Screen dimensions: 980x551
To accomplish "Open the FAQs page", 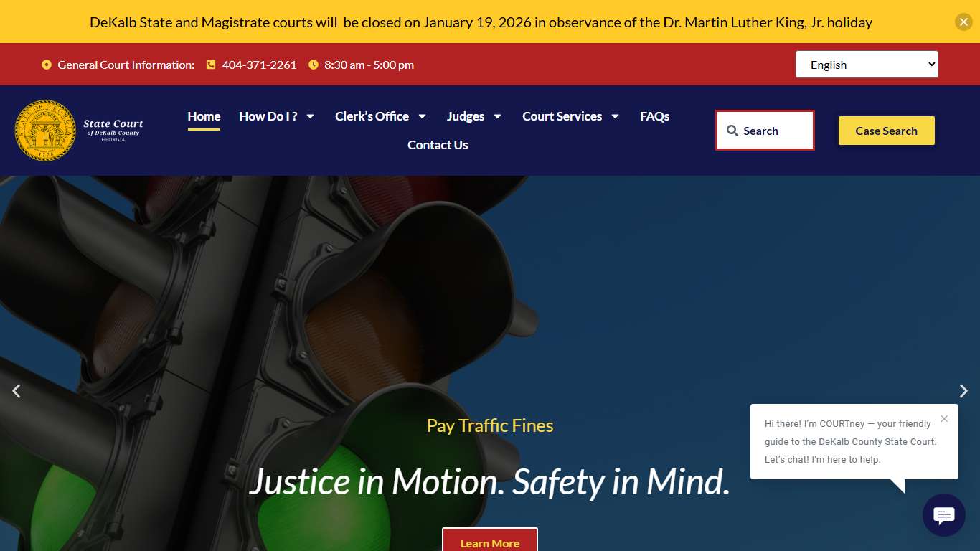I will (x=654, y=116).
